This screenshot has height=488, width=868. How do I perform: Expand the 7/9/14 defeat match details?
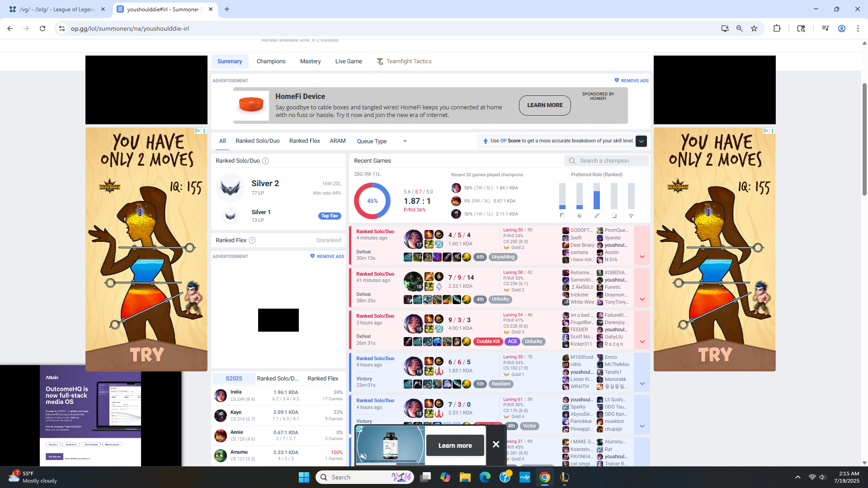point(642,299)
